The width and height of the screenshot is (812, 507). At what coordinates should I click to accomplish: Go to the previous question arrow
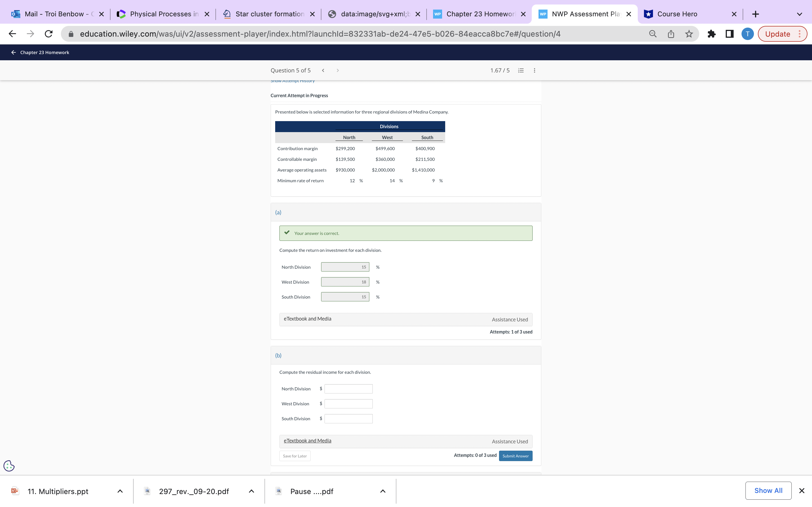323,70
